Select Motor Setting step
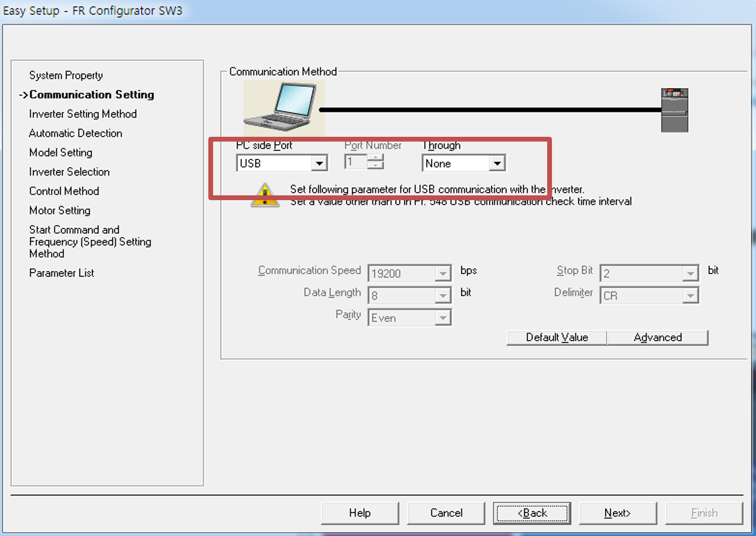The image size is (756, 536). pos(60,210)
